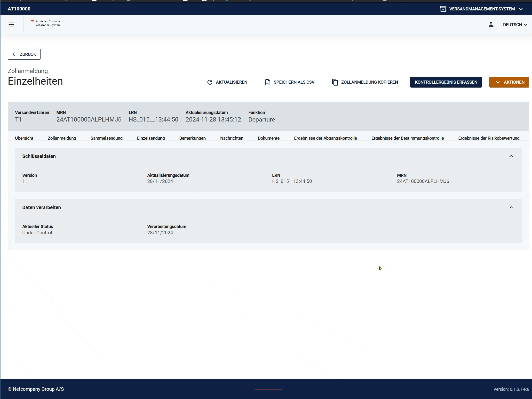Image resolution: width=532 pixels, height=399 pixels.
Task: Click the archive box icon in top bar
Action: click(x=443, y=9)
